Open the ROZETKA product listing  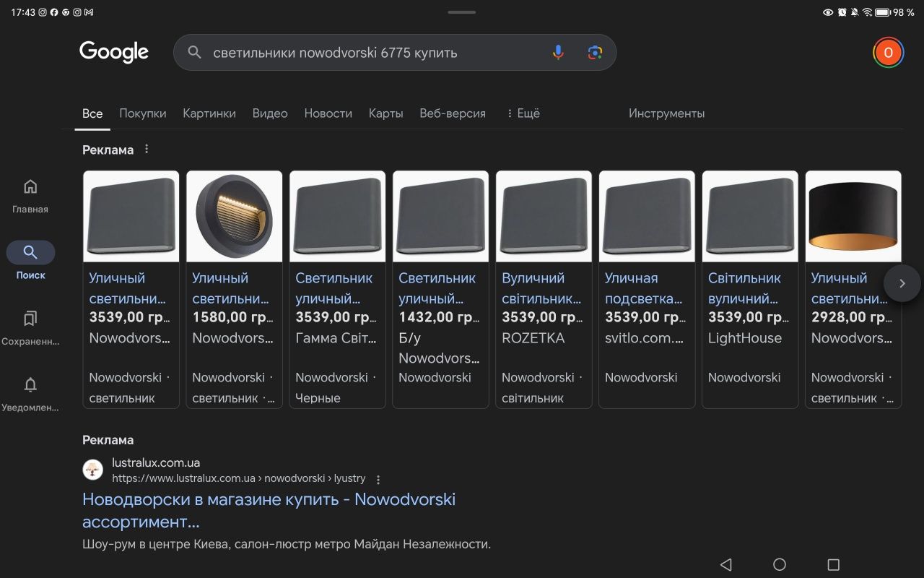(x=544, y=289)
